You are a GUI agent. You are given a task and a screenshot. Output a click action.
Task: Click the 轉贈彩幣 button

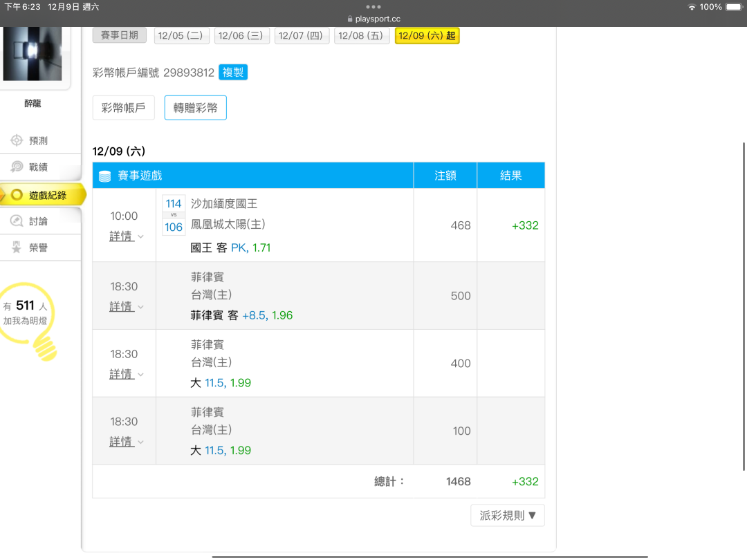(x=195, y=108)
